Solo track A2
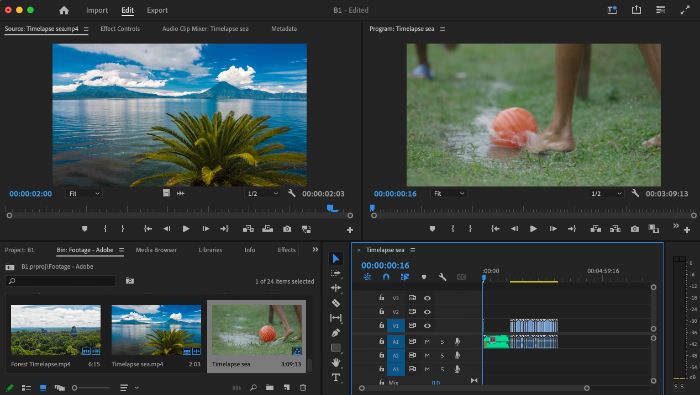The width and height of the screenshot is (700, 395). (442, 355)
